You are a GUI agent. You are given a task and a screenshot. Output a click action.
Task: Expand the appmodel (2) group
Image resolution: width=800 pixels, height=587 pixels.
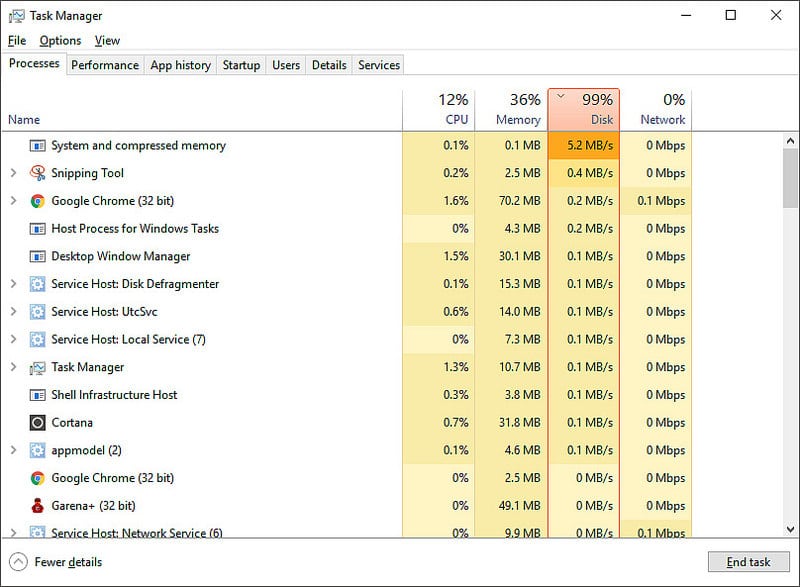[14, 450]
